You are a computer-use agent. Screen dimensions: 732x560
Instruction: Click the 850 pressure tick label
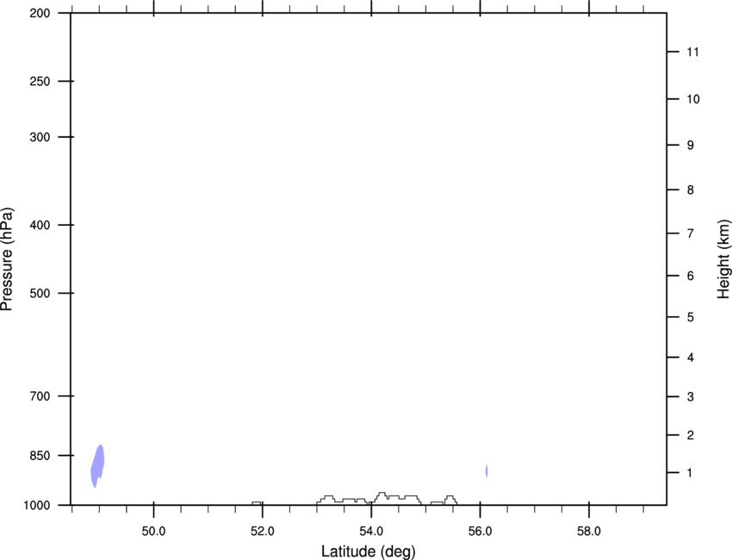pyautogui.click(x=40, y=456)
